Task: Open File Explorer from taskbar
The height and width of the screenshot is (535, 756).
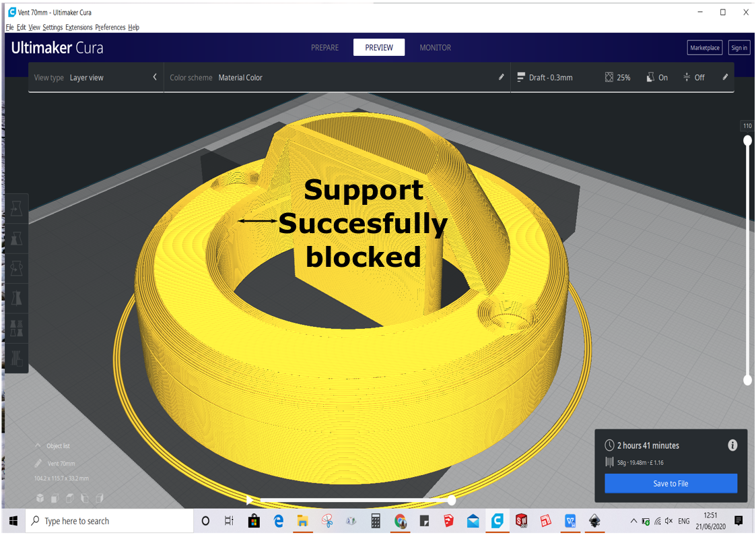Action: point(303,521)
